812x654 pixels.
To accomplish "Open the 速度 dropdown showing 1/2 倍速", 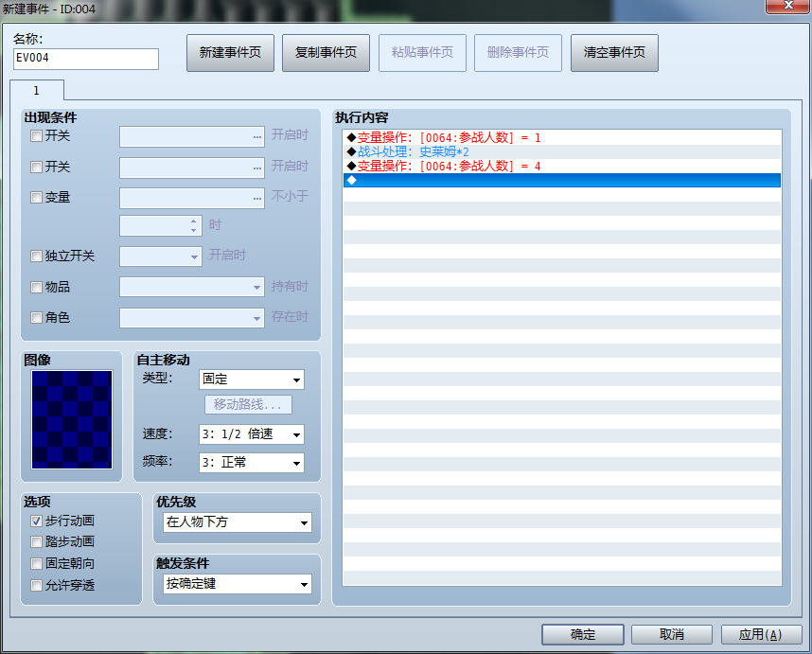I will [252, 434].
